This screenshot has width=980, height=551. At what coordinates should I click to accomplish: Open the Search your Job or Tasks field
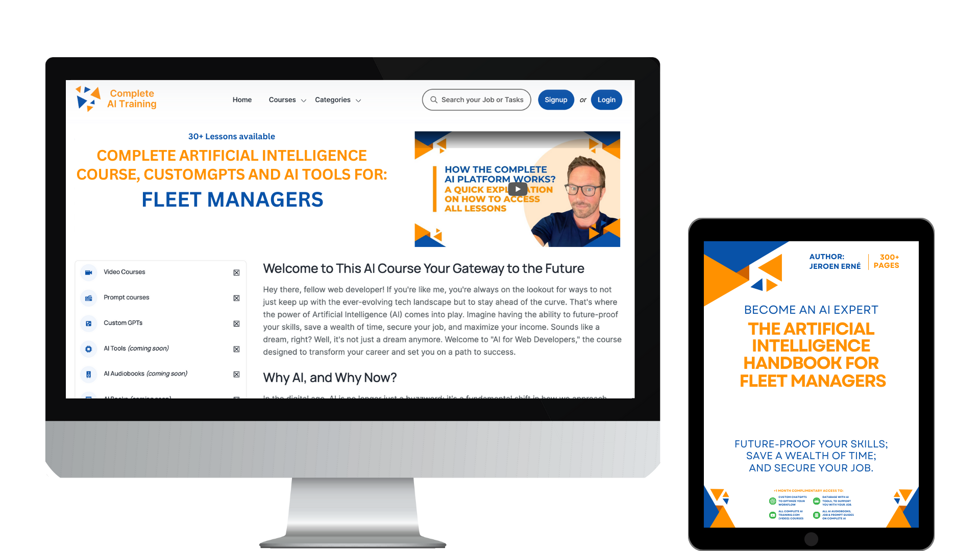pos(477,99)
